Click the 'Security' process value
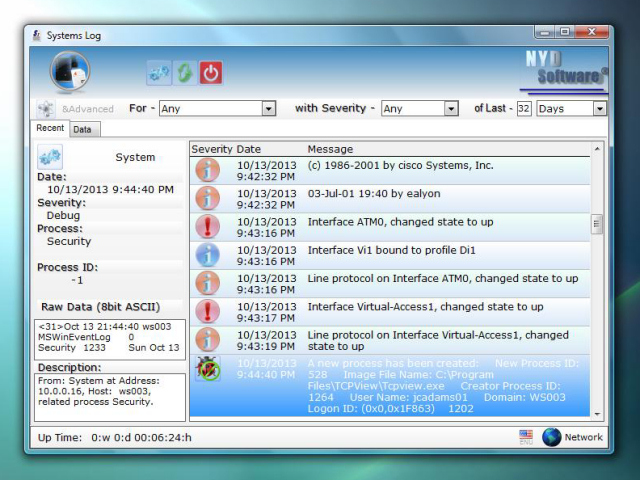The width and height of the screenshot is (640, 480). (x=69, y=241)
